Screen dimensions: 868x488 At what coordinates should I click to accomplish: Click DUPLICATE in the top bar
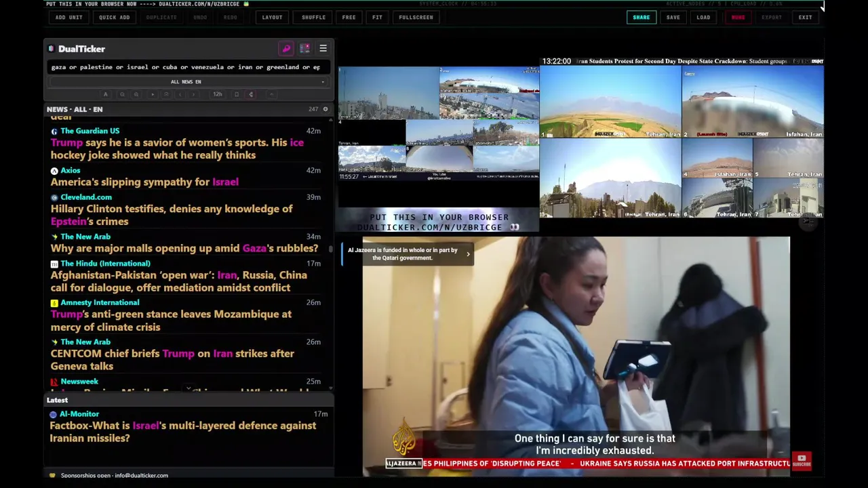pos(161,18)
